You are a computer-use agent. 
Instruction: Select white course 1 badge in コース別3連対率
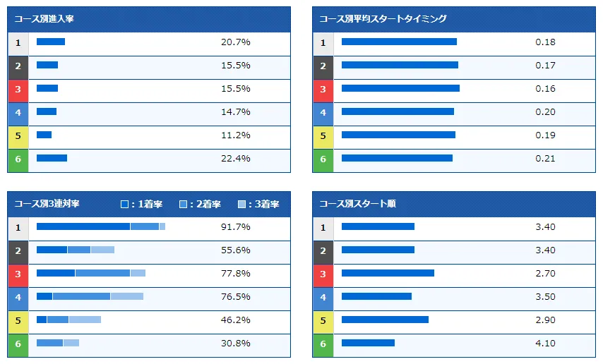(18, 228)
